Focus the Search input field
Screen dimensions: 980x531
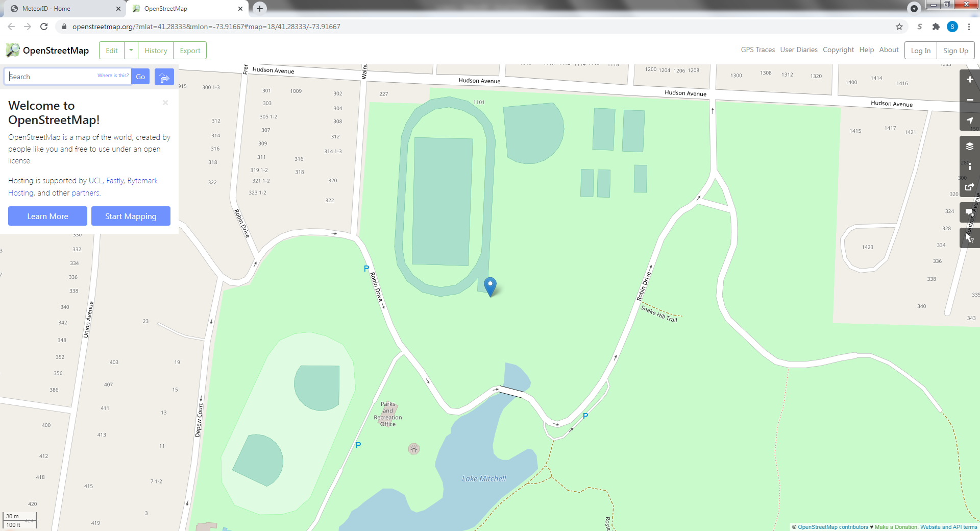[51, 77]
